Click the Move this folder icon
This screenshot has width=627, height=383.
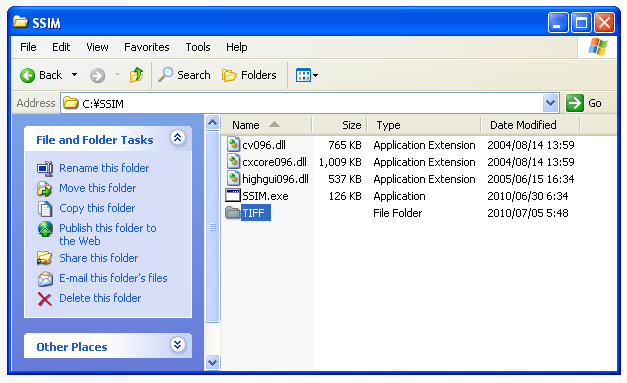tap(45, 188)
